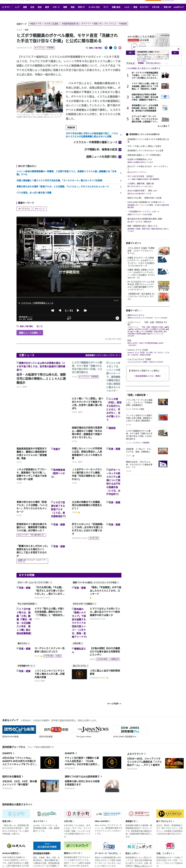Open 読売中高生新聞 logo banner
This screenshot has width=186, height=868.
(x=56, y=730)
